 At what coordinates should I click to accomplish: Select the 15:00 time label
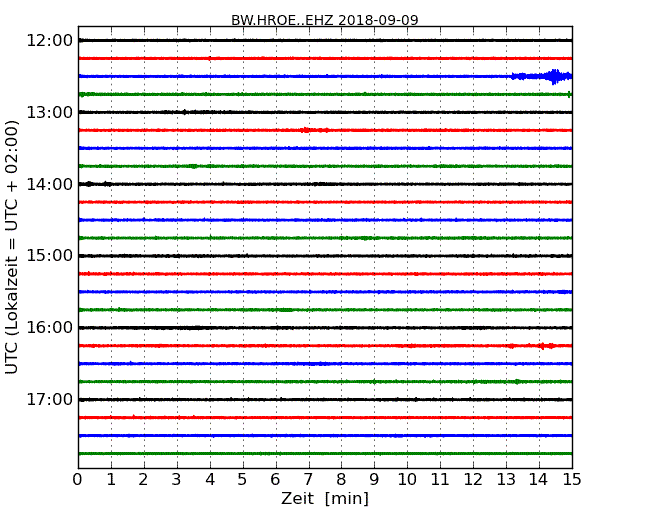(50, 256)
